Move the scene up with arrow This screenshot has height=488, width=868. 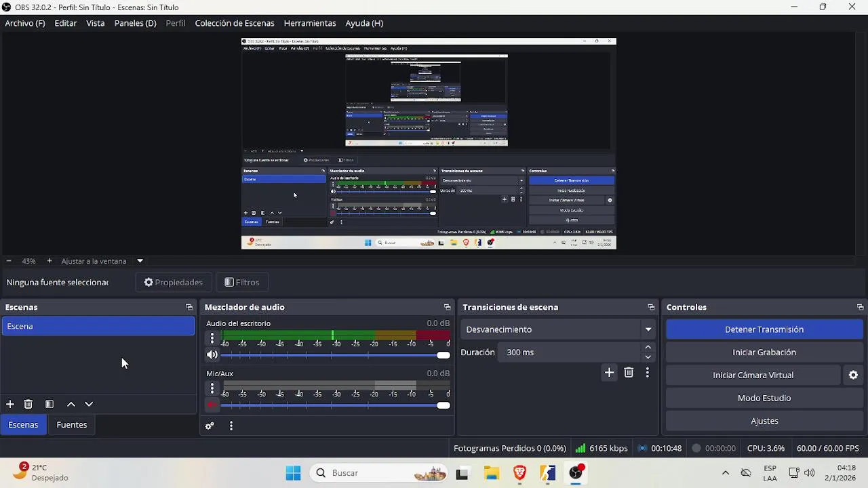(71, 404)
